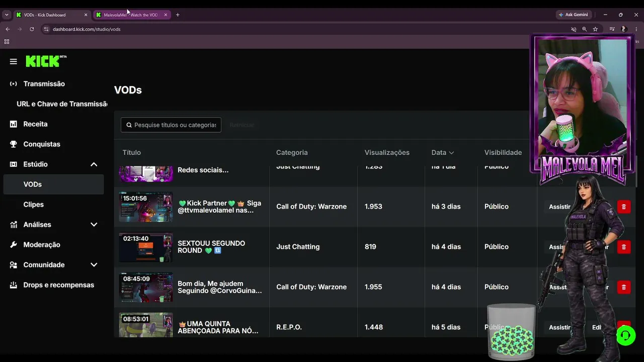Click the Visualizações column header

[x=387, y=152]
